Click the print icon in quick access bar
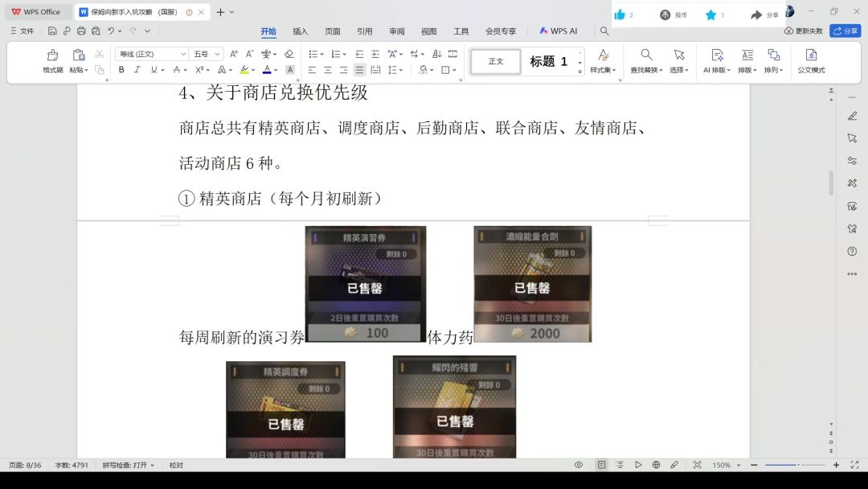The height and width of the screenshot is (489, 868). pos(80,31)
